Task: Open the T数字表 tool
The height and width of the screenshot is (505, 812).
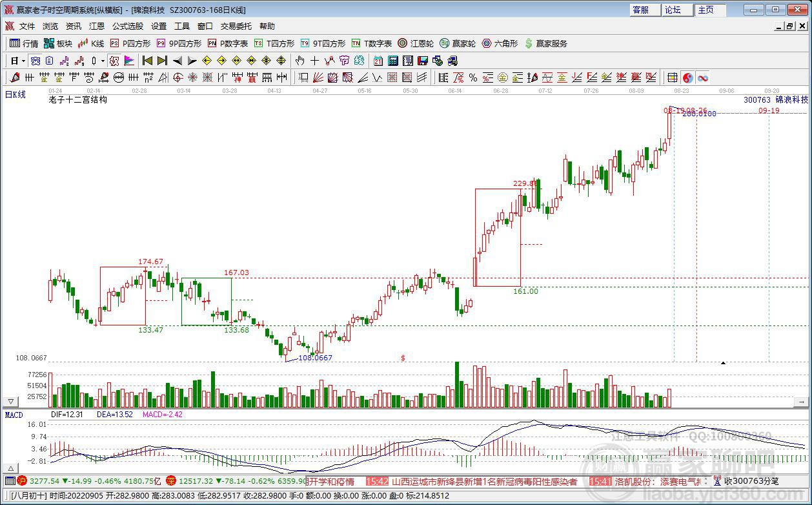Action: point(371,43)
